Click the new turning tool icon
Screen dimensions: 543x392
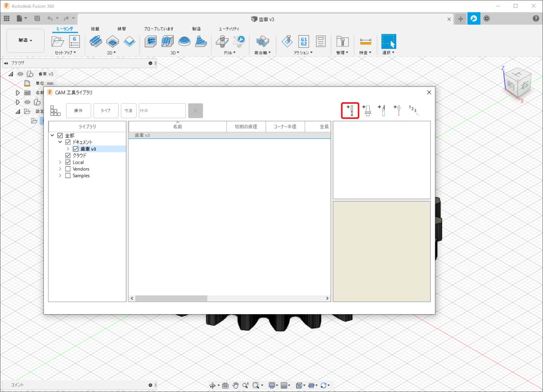coord(382,110)
